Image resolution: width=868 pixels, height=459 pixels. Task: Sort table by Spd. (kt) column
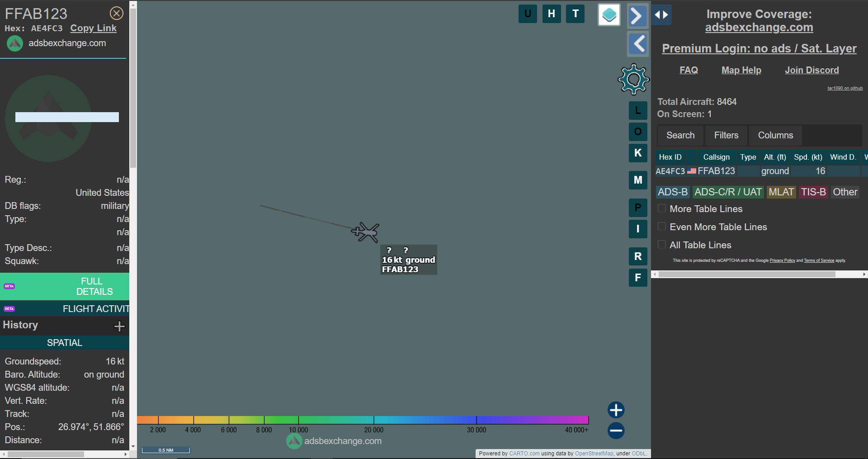click(808, 157)
